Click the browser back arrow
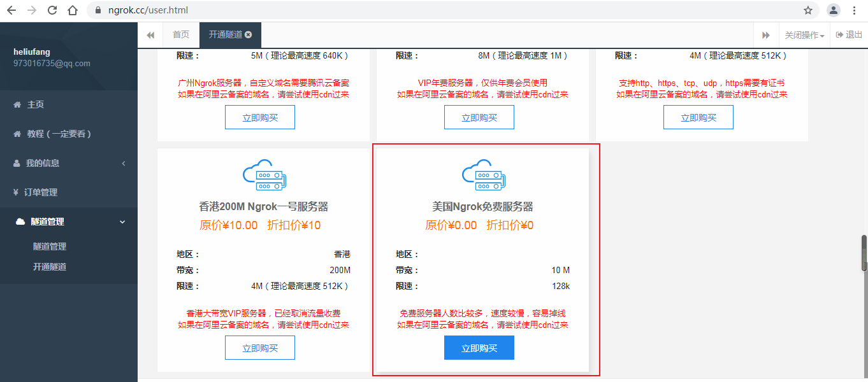The image size is (868, 382). [x=11, y=10]
